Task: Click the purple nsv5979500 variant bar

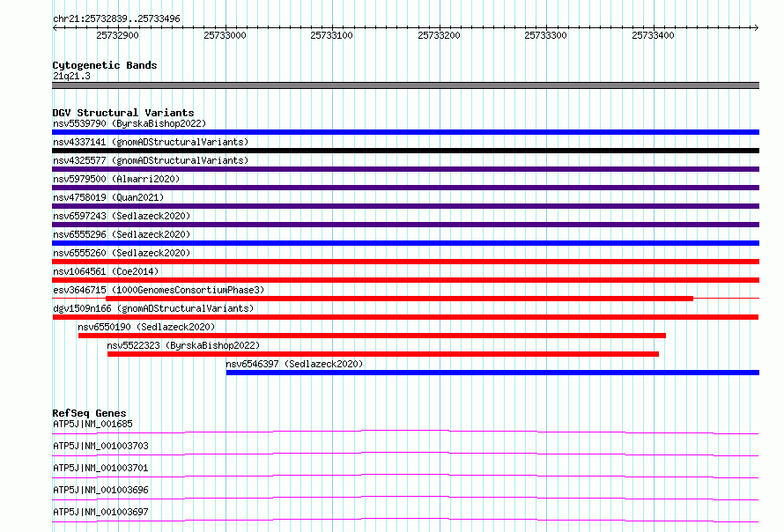Action: (x=405, y=188)
